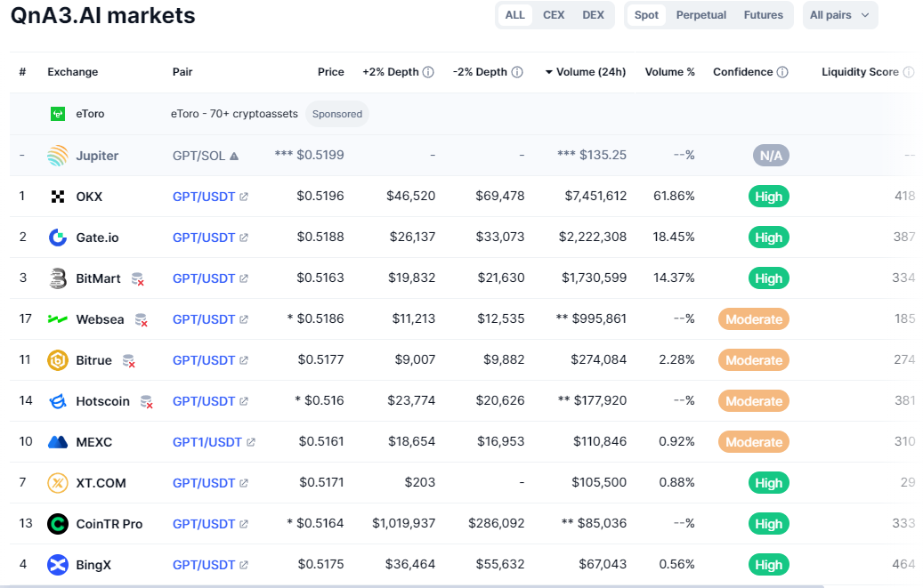Click the N/A confidence badge for Jupiter
This screenshot has width=923, height=588.
771,156
